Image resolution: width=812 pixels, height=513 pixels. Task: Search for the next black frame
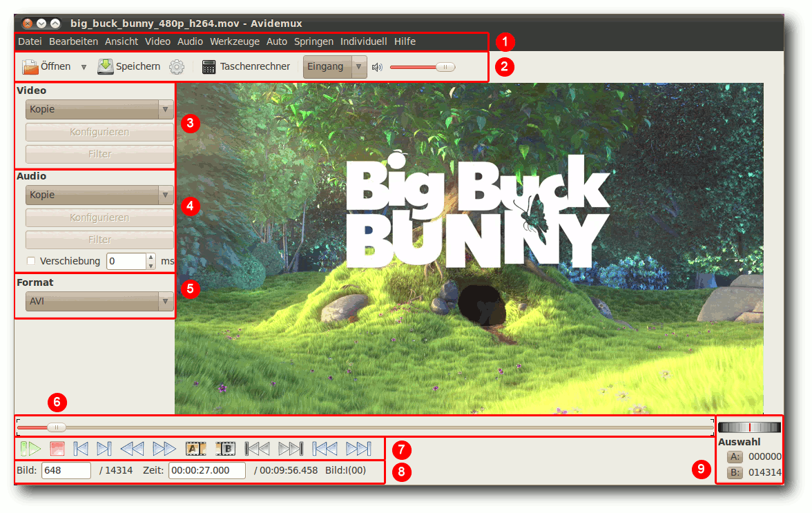(291, 449)
